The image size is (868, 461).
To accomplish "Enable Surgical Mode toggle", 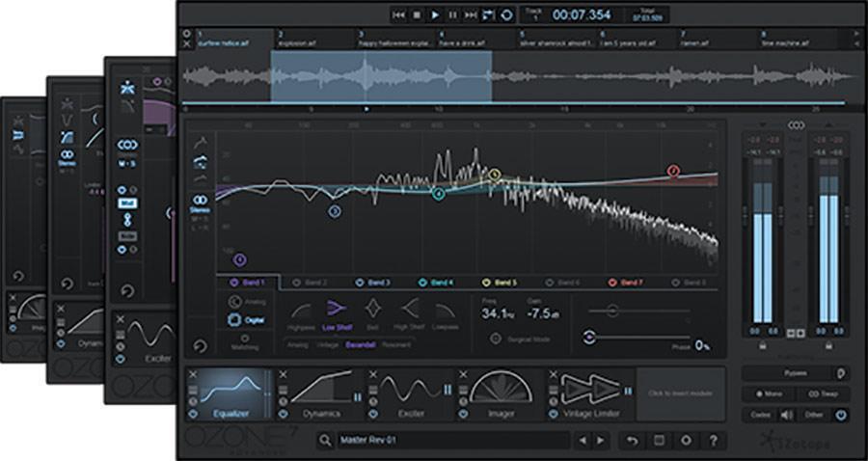I will [496, 339].
